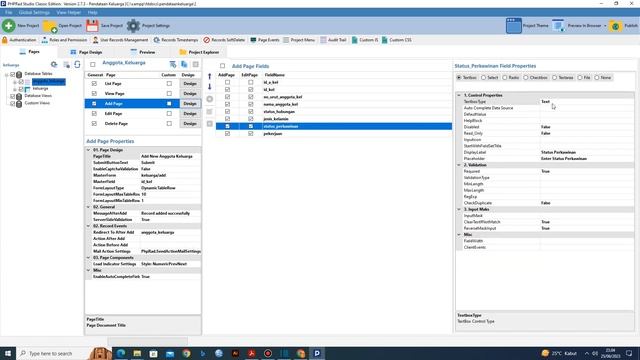Select the Checkbox control type option
The image size is (640, 360).
[x=526, y=78]
